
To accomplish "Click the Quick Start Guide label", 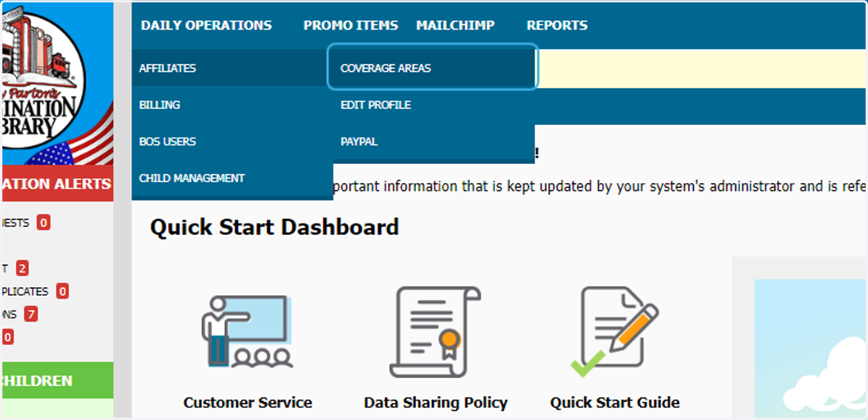I will (x=615, y=403).
